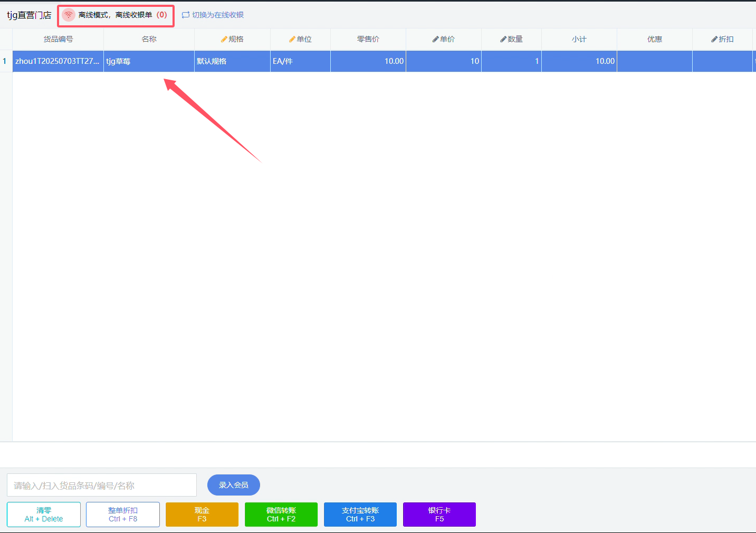
Task: Switch to online cashier mode link
Action: (x=217, y=15)
